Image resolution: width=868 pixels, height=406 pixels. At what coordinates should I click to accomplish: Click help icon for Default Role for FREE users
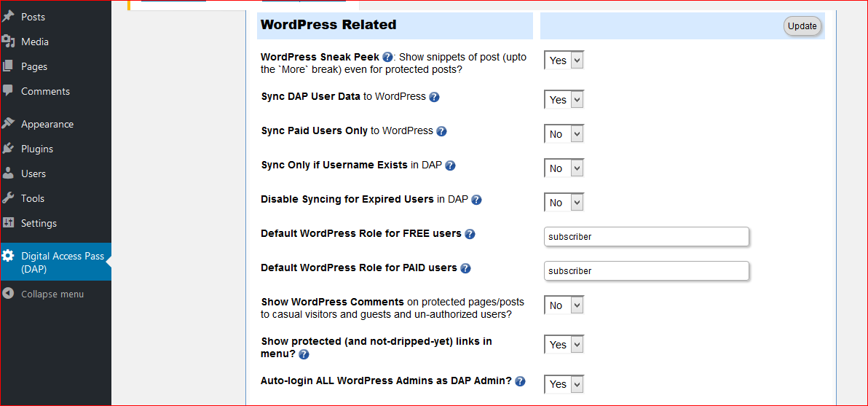coord(470,234)
